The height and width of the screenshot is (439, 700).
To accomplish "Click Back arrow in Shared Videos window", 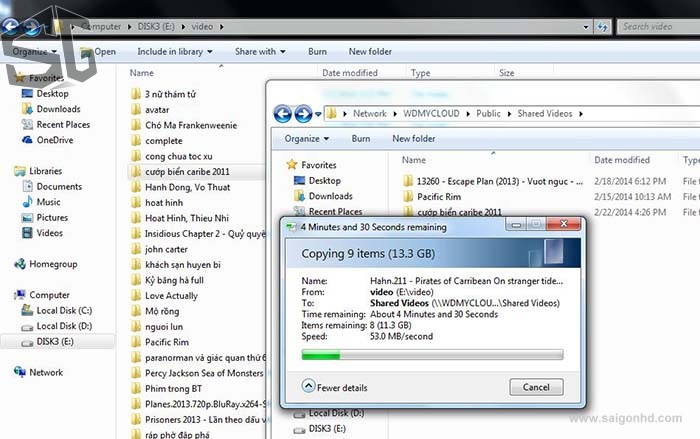I will coord(283,114).
